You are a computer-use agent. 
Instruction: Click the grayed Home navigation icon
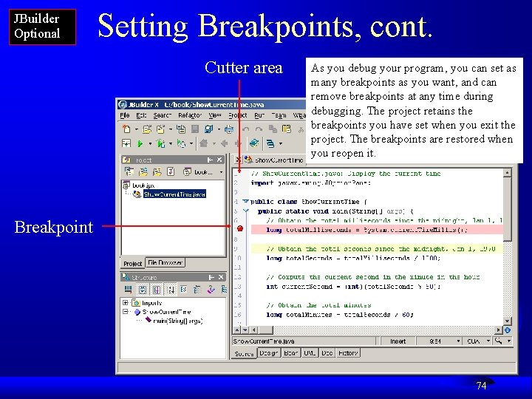pyautogui.click(x=204, y=143)
